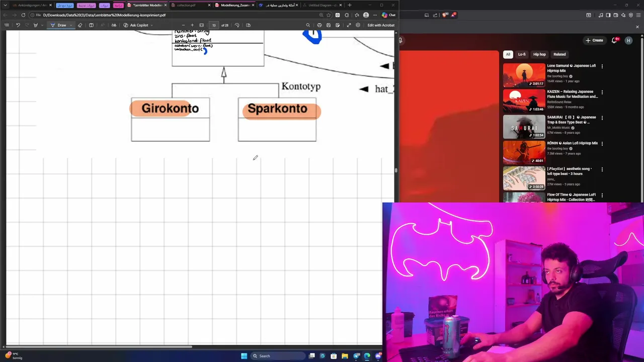Zoom in with the plus icon
This screenshot has width=644, height=362.
point(192,25)
